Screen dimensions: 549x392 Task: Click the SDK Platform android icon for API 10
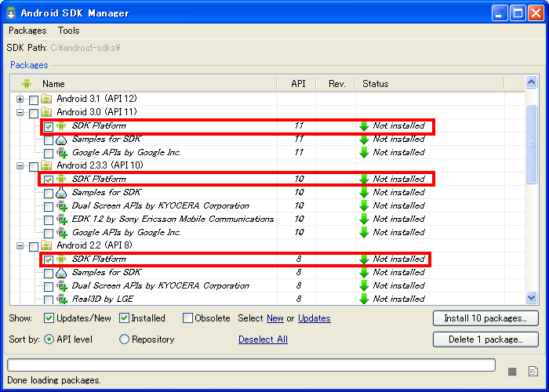(61, 180)
